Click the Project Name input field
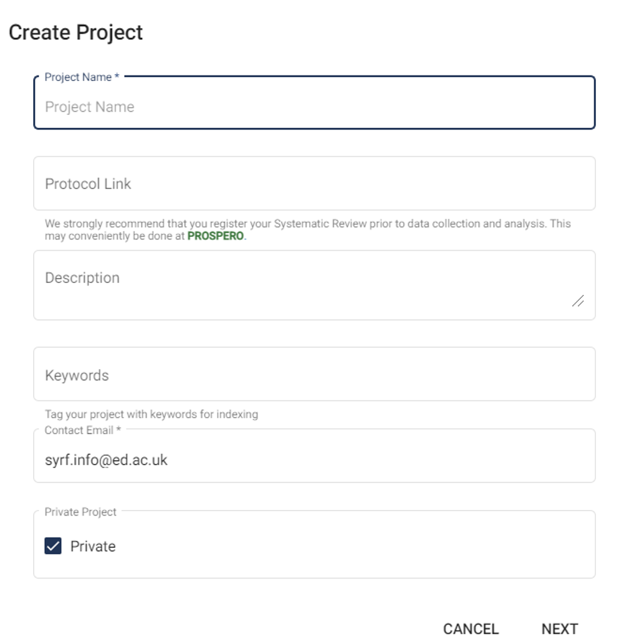The width and height of the screenshot is (644, 644). point(314,107)
